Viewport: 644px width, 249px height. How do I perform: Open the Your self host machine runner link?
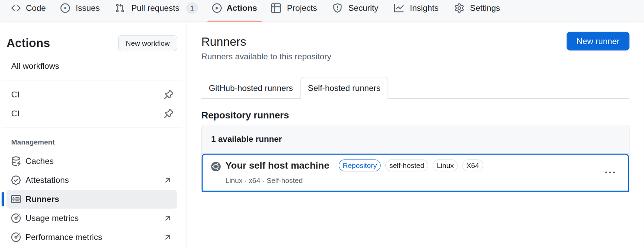[x=277, y=165]
